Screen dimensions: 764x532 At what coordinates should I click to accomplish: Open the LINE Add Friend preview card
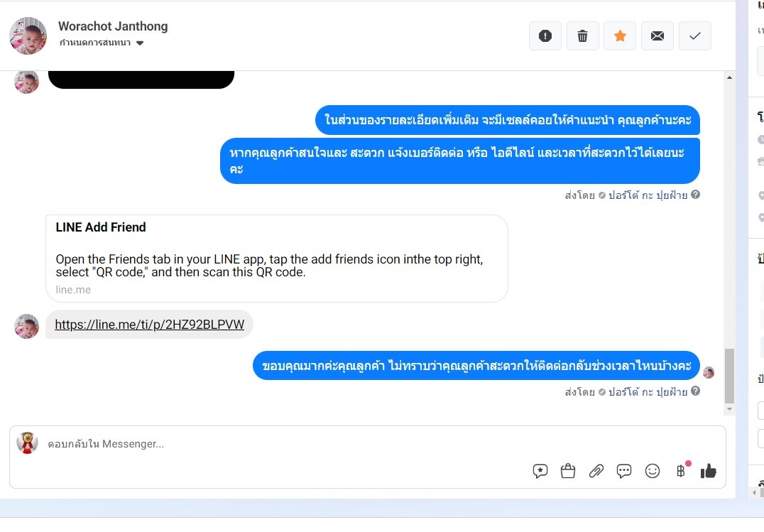pyautogui.click(x=277, y=259)
